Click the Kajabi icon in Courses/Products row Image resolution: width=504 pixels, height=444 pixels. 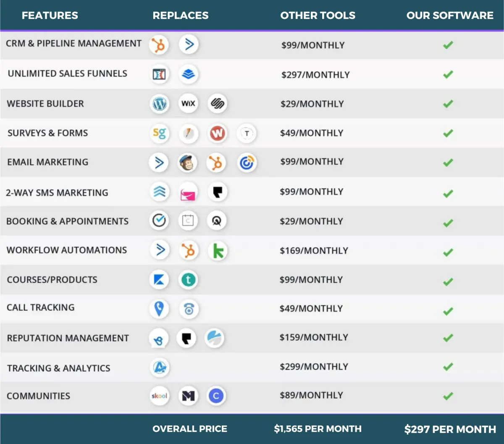pos(159,280)
